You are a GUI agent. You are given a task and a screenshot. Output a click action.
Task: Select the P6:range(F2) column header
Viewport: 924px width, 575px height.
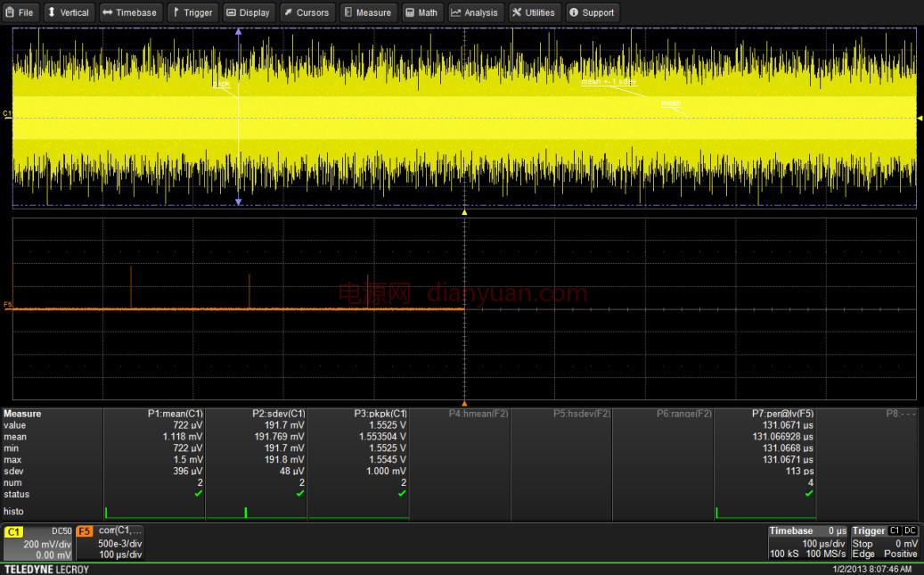(x=684, y=414)
